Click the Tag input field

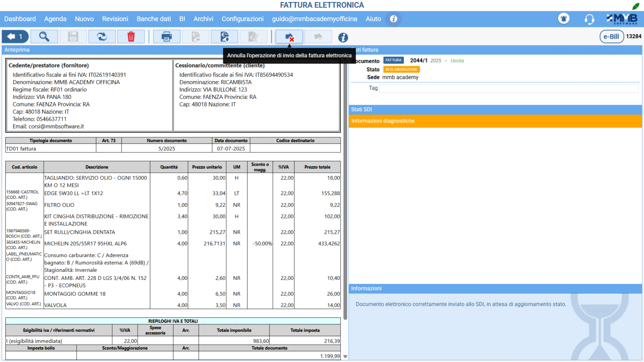(509, 88)
